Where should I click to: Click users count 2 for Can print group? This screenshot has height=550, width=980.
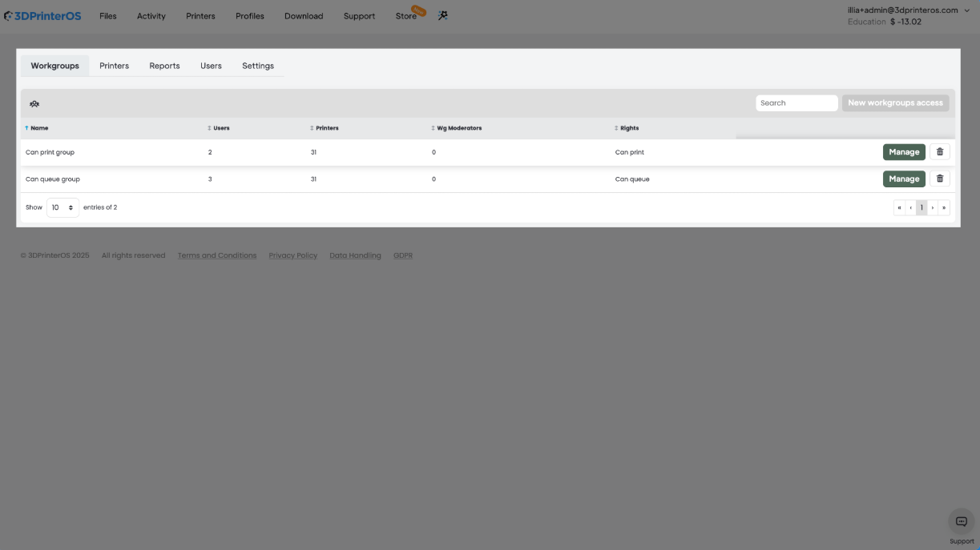tap(210, 152)
